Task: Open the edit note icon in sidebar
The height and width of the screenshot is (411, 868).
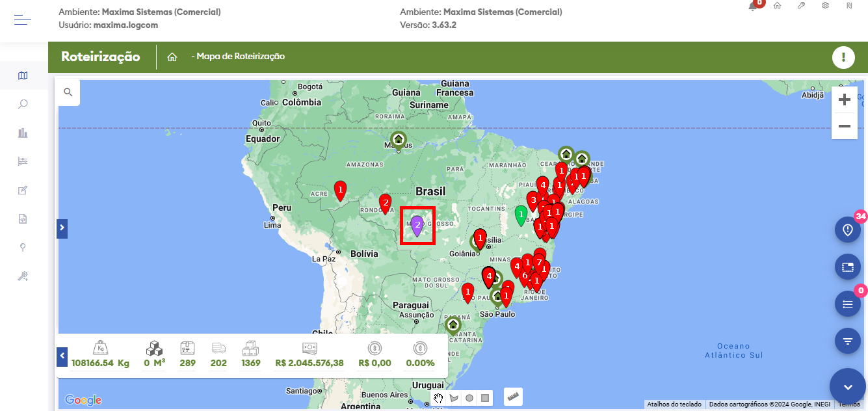Action: tap(23, 190)
